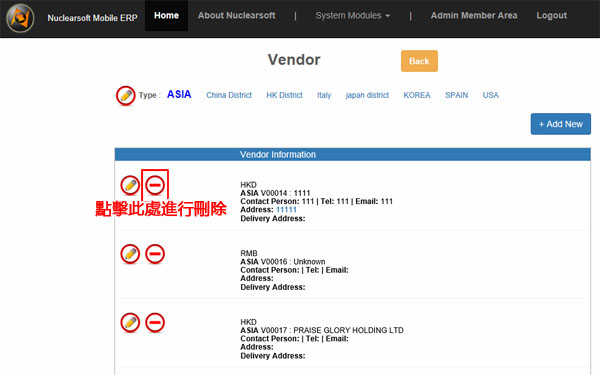
Task: Click HKD currency label of V00017
Action: point(248,322)
